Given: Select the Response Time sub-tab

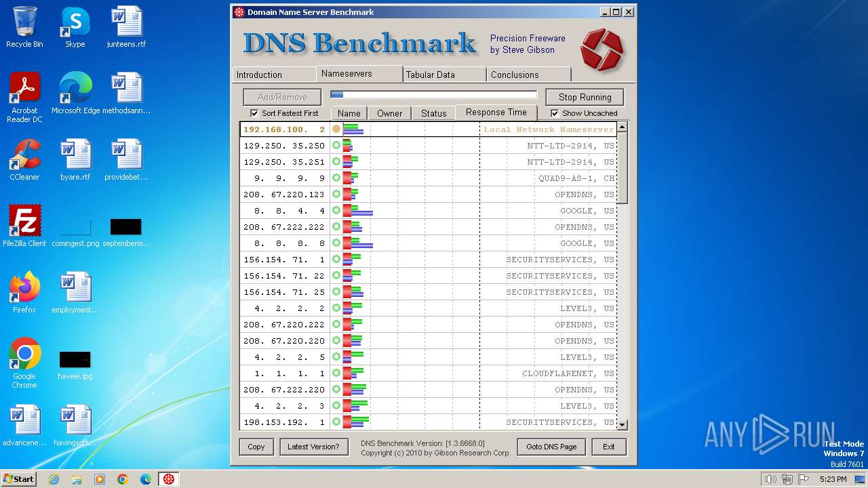Looking at the screenshot, I should (x=496, y=113).
